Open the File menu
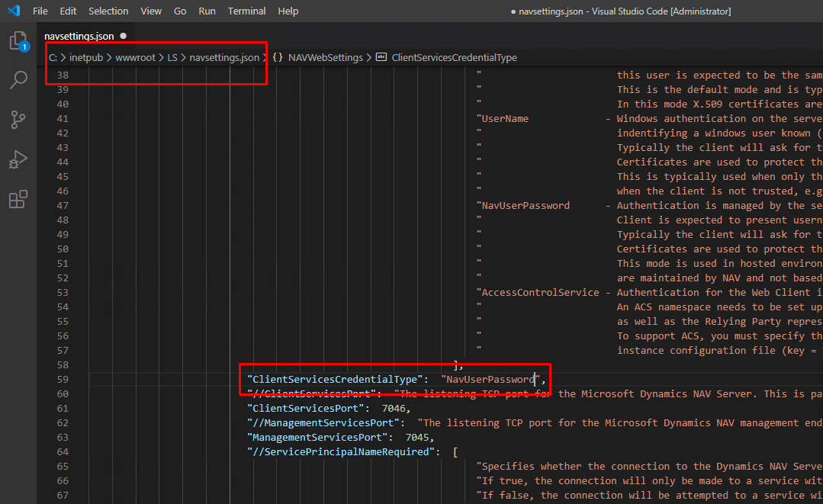Viewport: 823px width, 504px height. [x=40, y=11]
